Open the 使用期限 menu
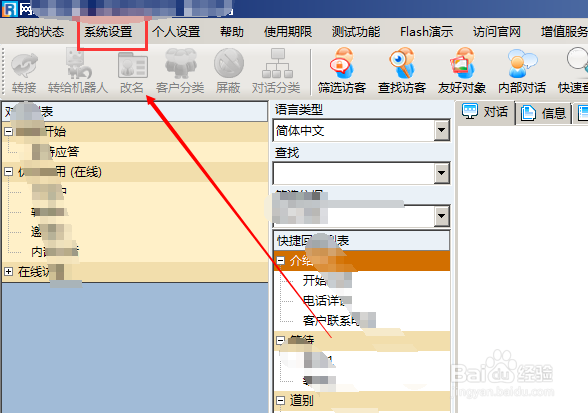Image resolution: width=588 pixels, height=413 pixels. [x=288, y=32]
